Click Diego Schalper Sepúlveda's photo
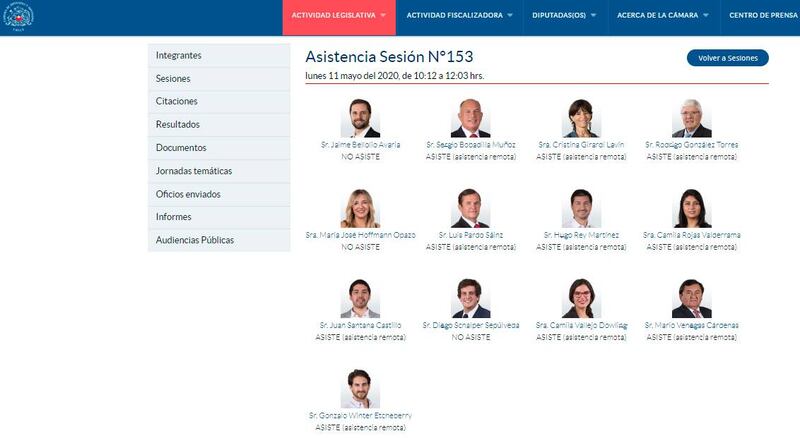 470,299
